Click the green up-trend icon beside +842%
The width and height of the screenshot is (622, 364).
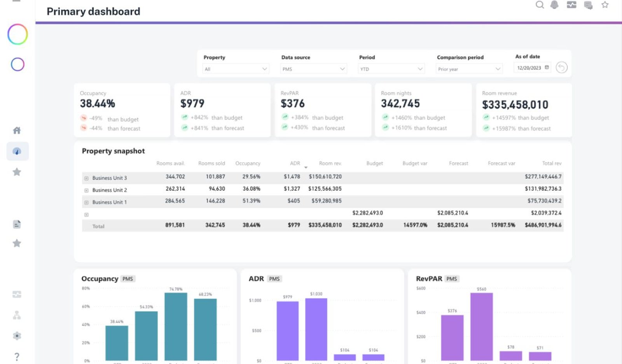[x=184, y=117]
